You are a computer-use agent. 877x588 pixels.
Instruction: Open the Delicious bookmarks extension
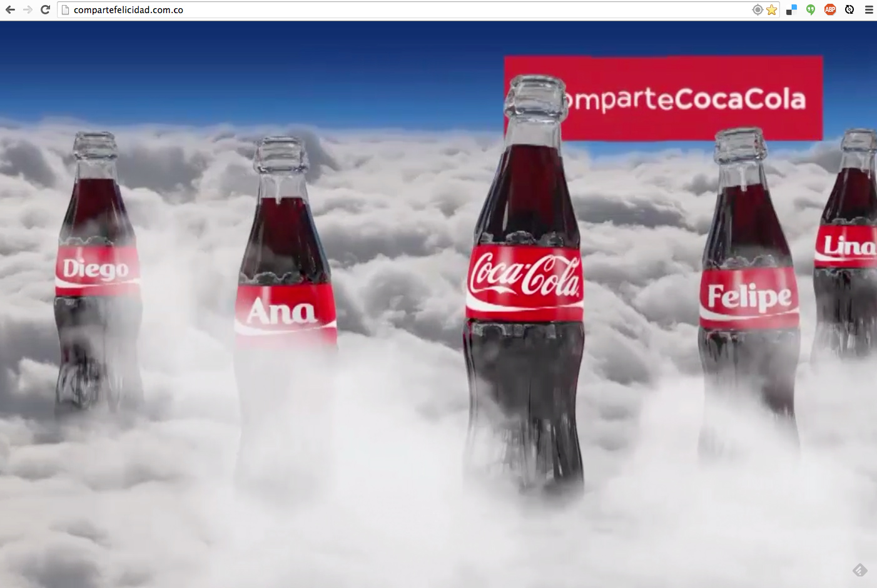[x=791, y=9]
